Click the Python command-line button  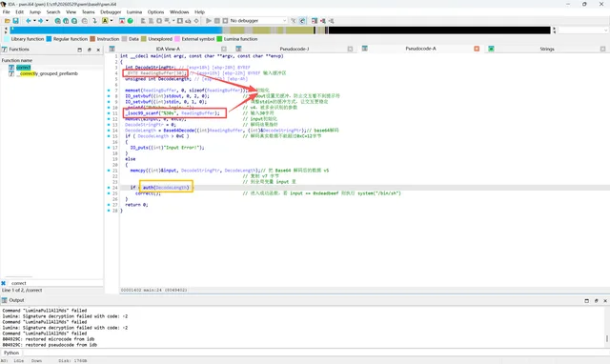[11, 353]
